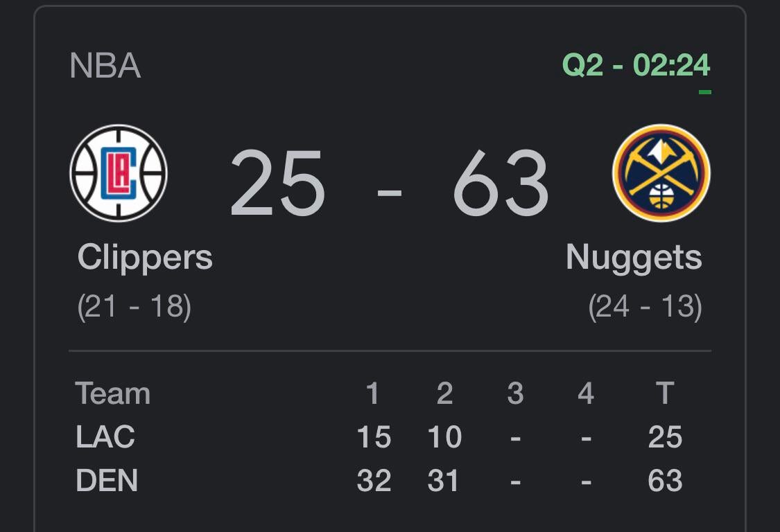The image size is (780, 532).
Task: Open the Nuggets team name link
Action: [x=634, y=258]
